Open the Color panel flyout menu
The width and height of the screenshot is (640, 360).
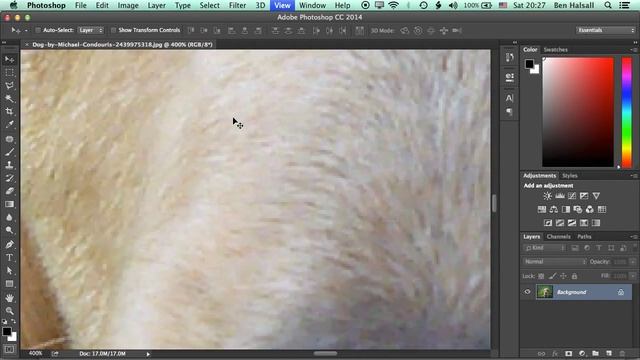(634, 50)
